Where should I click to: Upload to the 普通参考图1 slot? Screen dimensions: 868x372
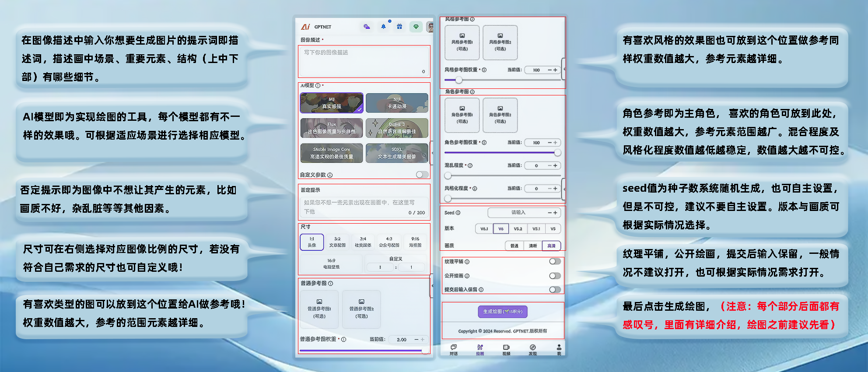pyautogui.click(x=319, y=309)
